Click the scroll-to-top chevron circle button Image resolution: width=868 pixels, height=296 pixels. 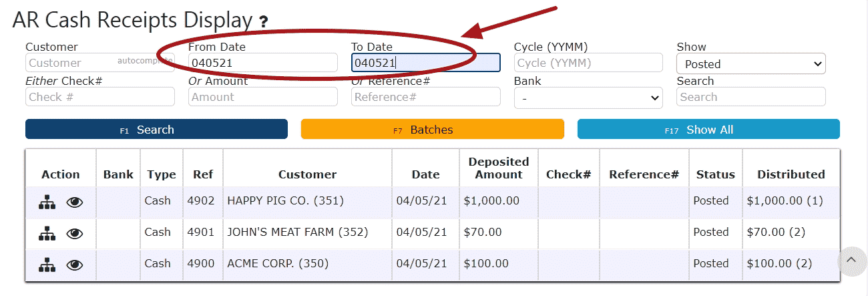point(851,261)
